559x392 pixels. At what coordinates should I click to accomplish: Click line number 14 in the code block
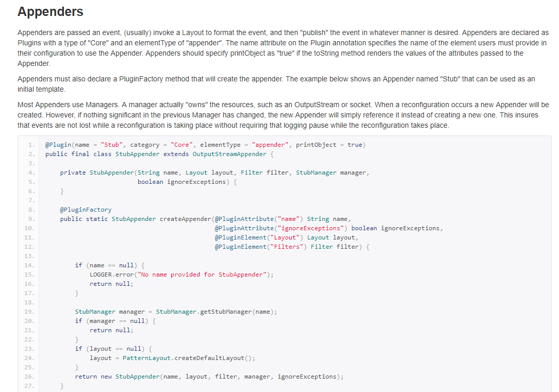(29, 265)
